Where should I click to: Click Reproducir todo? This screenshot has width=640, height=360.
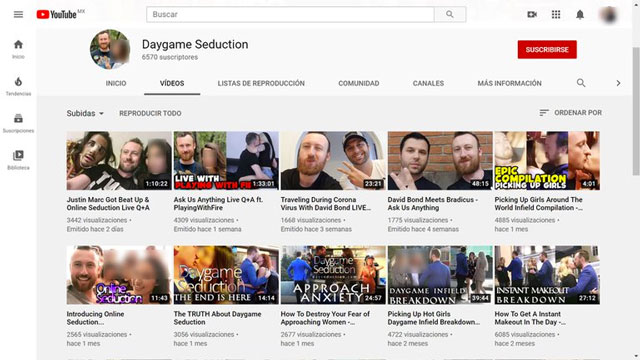pyautogui.click(x=150, y=113)
